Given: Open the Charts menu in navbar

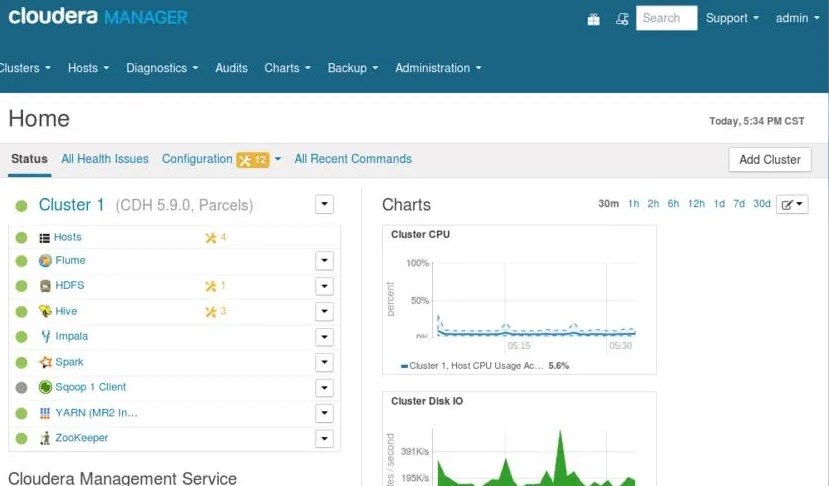Looking at the screenshot, I should point(287,68).
